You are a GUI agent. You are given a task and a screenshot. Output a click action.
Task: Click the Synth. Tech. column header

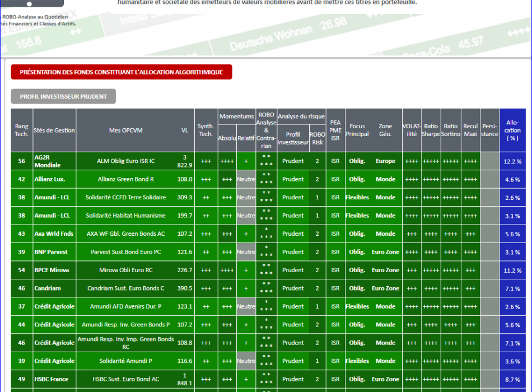coord(206,130)
